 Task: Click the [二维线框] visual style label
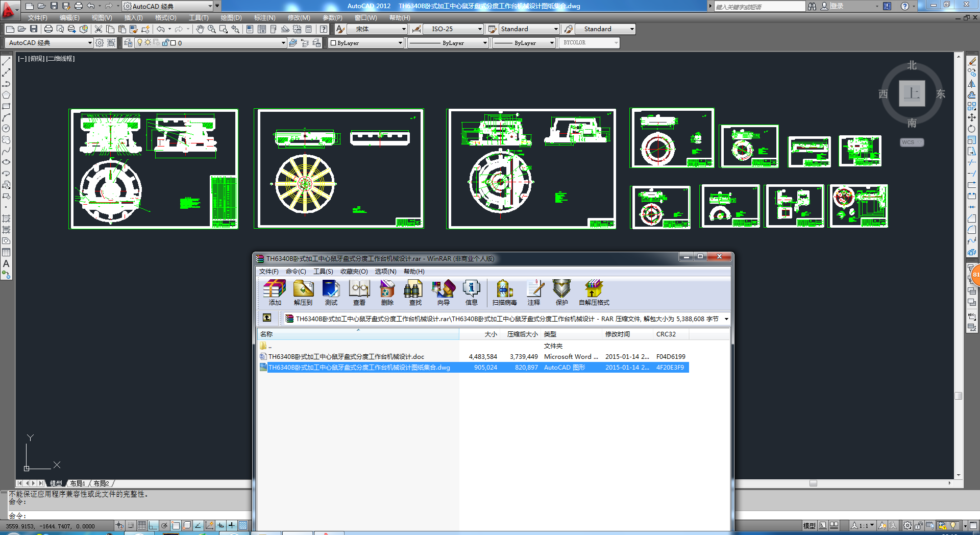[x=60, y=59]
